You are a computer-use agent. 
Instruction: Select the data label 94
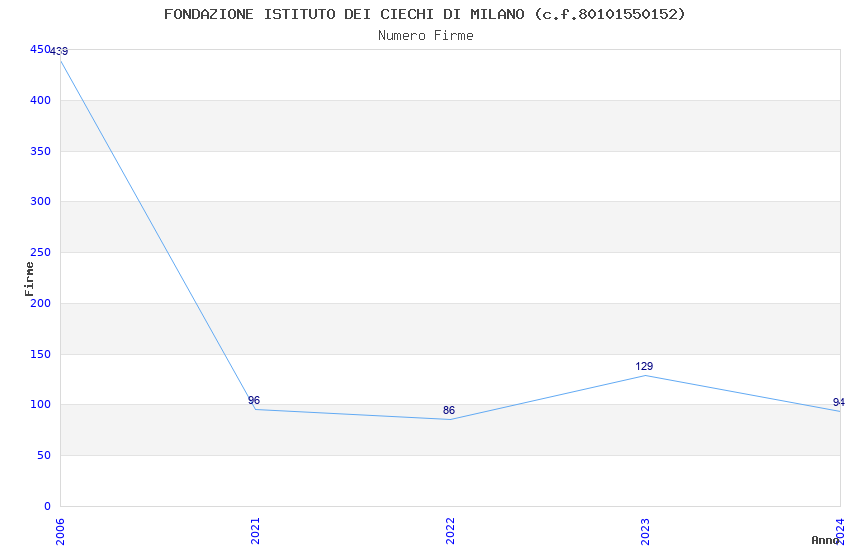tap(839, 402)
